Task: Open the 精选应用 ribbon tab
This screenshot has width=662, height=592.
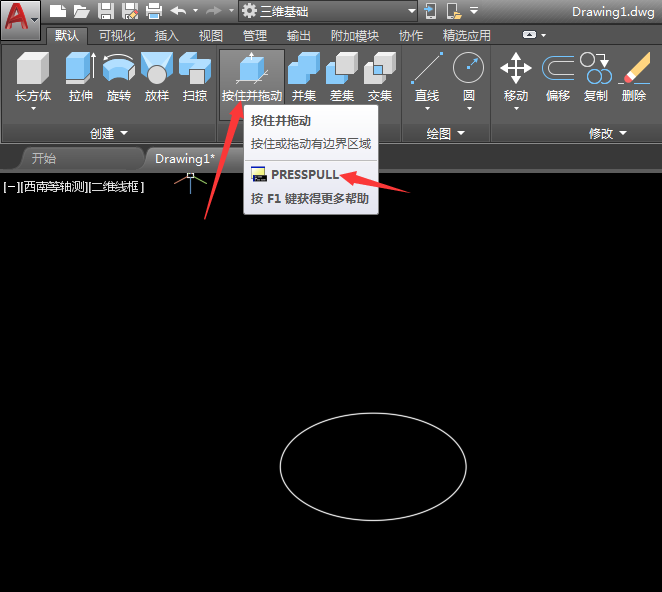Action: click(x=467, y=36)
